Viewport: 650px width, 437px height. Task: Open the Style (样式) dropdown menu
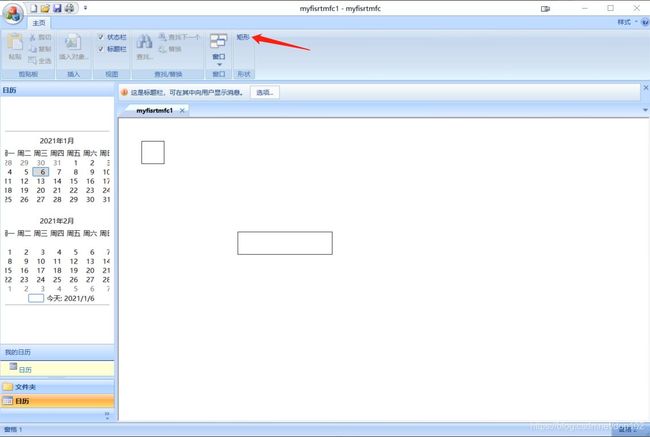coord(627,22)
